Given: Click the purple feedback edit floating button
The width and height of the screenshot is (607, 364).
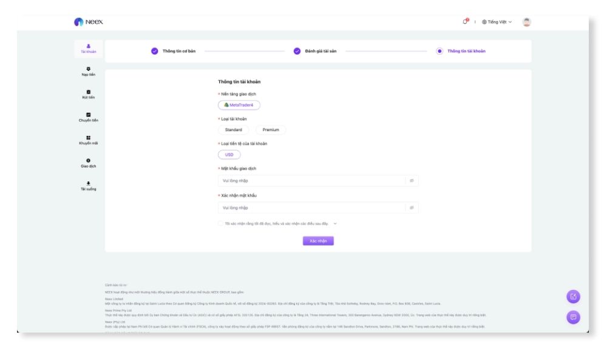Looking at the screenshot, I should click(x=574, y=296).
